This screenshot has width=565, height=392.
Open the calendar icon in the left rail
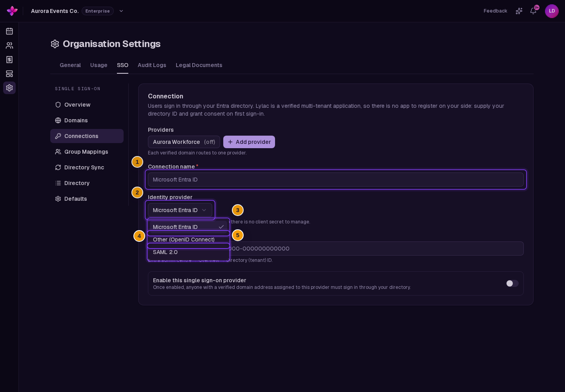click(x=9, y=31)
